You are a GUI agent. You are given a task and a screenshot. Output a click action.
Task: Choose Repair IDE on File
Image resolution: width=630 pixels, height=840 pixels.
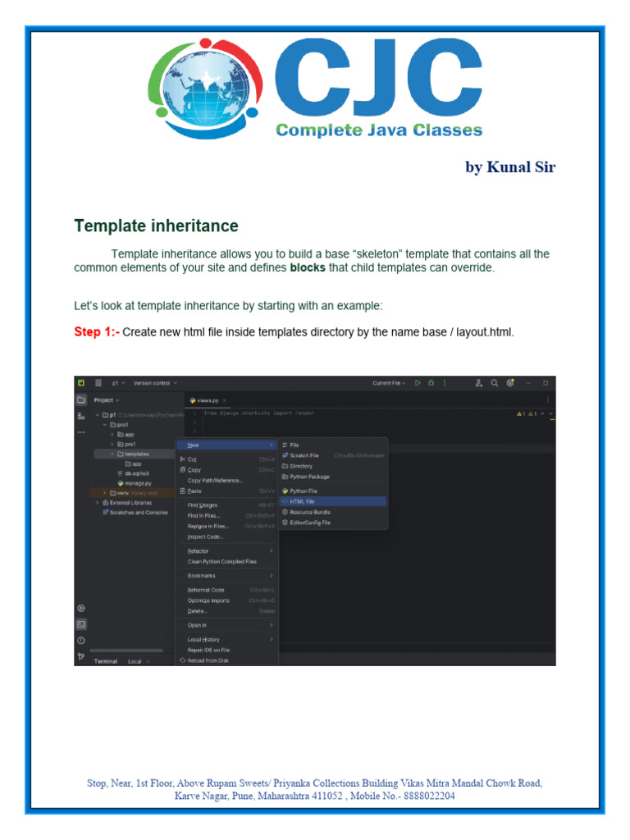227,651
